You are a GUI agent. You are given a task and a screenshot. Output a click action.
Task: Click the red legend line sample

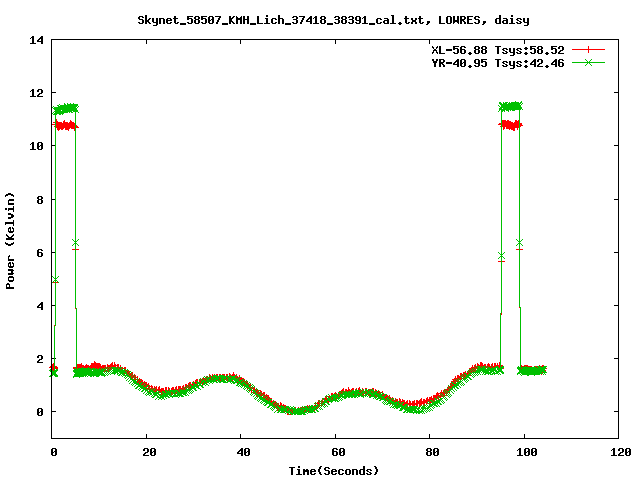[x=588, y=50]
